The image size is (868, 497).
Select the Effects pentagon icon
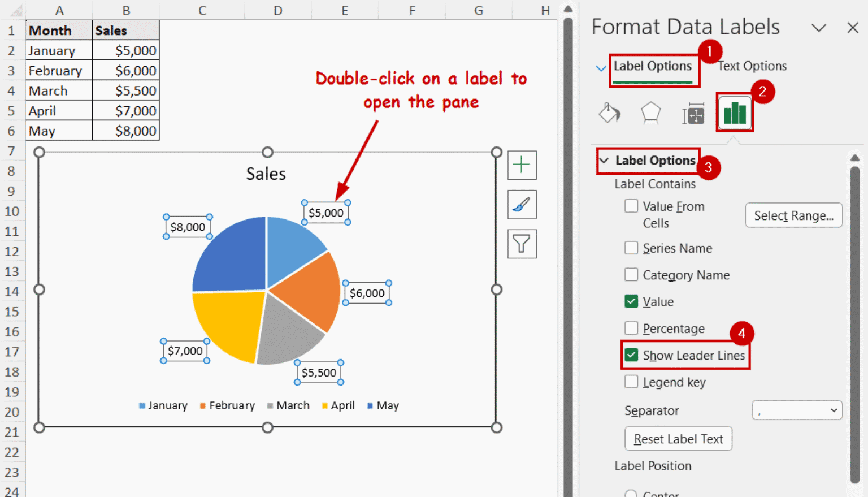(x=650, y=112)
